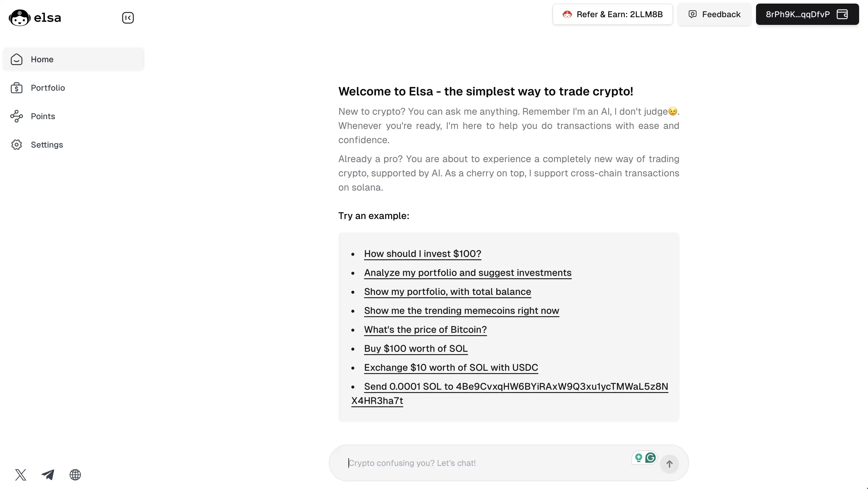The height and width of the screenshot is (489, 868).
Task: Click 'How should I invest $100?' link
Action: click(423, 253)
